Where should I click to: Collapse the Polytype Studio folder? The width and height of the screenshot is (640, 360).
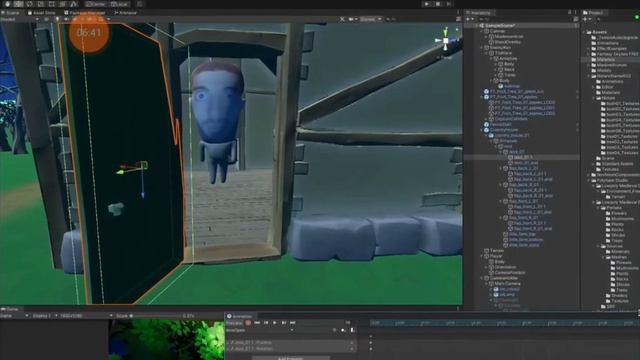point(589,180)
